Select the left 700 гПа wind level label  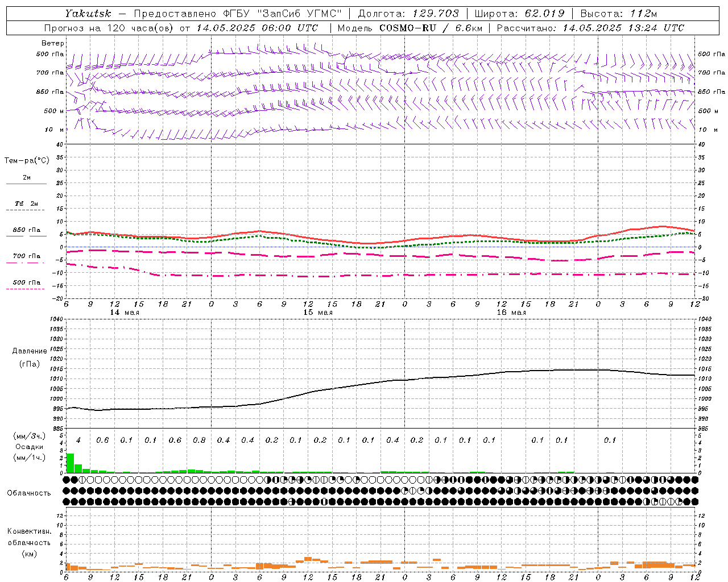50,73
